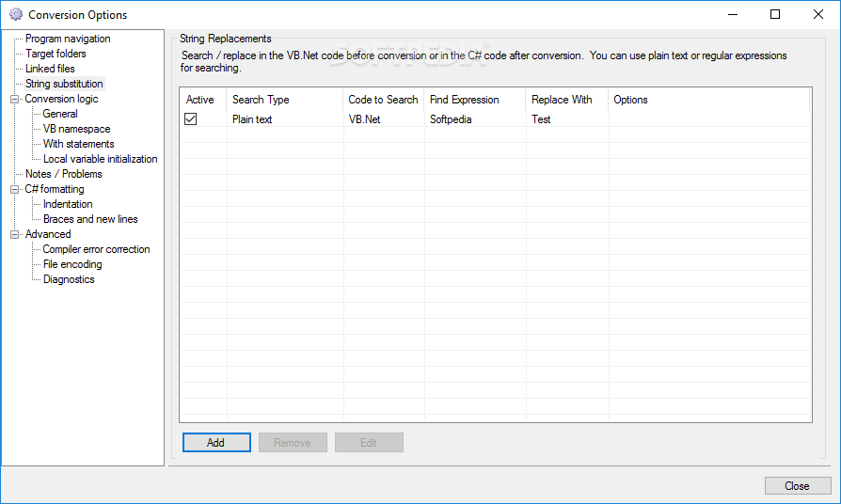
Task: Close the dialog with Close button
Action: (x=797, y=486)
